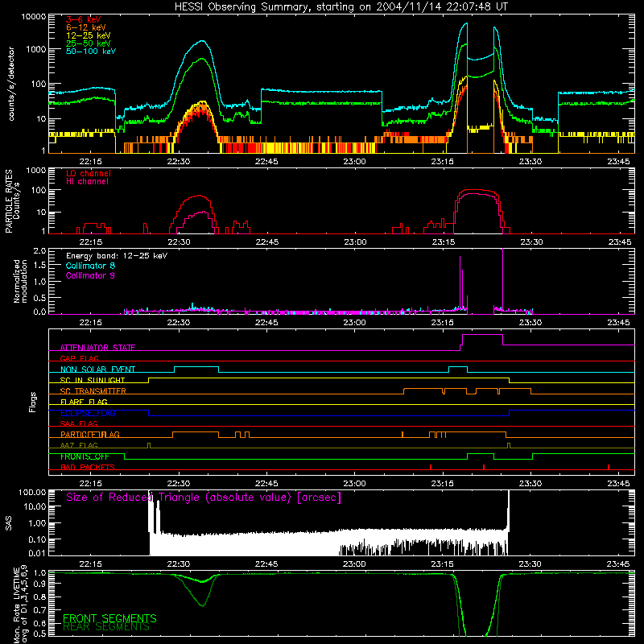Select the SAS axis label
This screenshot has height=644, width=644.
point(9,522)
